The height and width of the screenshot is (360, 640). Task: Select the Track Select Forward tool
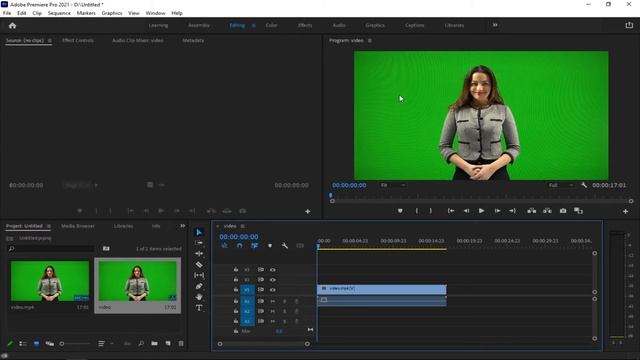click(x=199, y=243)
